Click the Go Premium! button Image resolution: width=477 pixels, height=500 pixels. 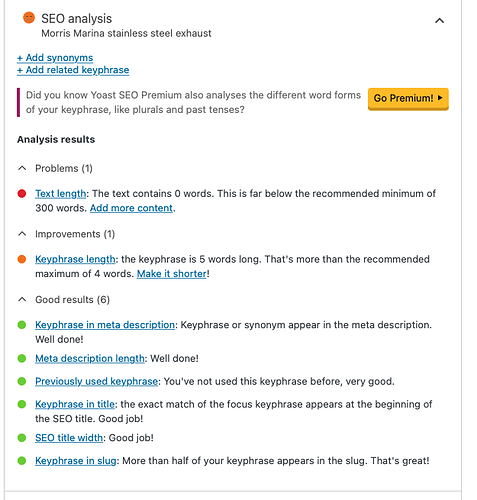tap(408, 99)
